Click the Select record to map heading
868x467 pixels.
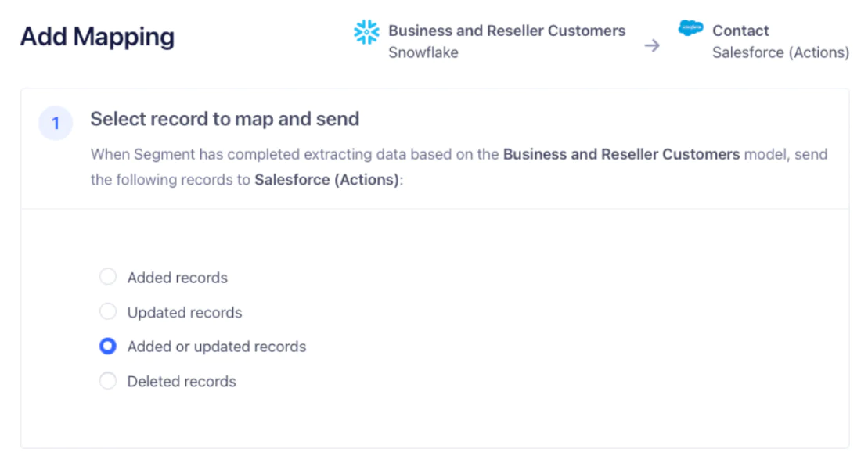coord(225,119)
